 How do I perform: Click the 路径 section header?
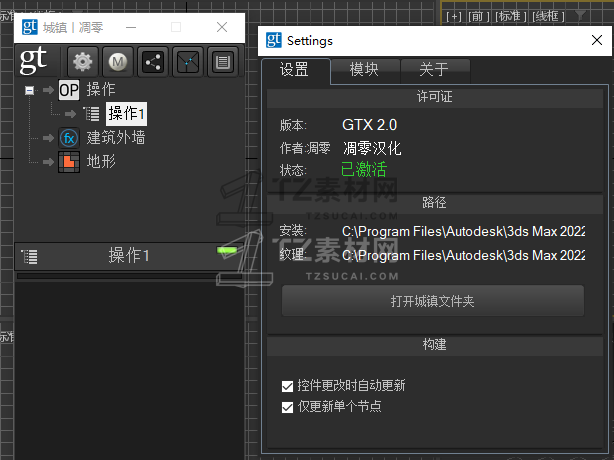(x=435, y=203)
